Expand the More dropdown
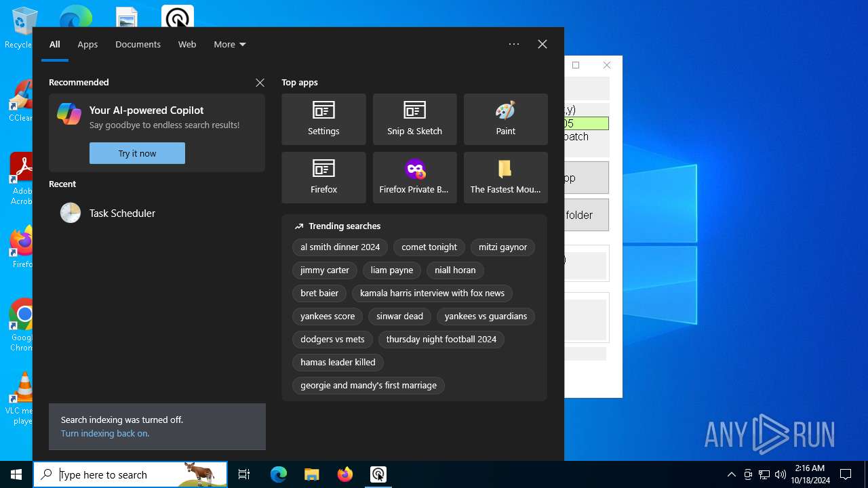This screenshot has height=488, width=868. 229,44
